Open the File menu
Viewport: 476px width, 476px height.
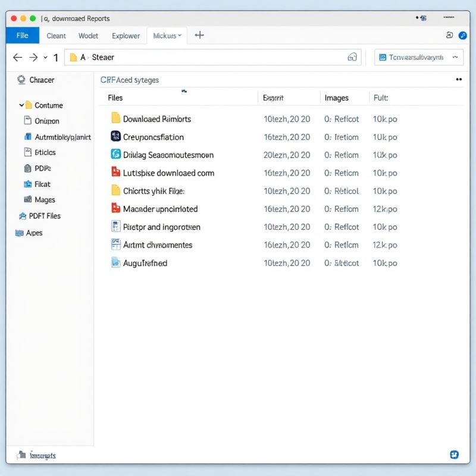pyautogui.click(x=22, y=36)
